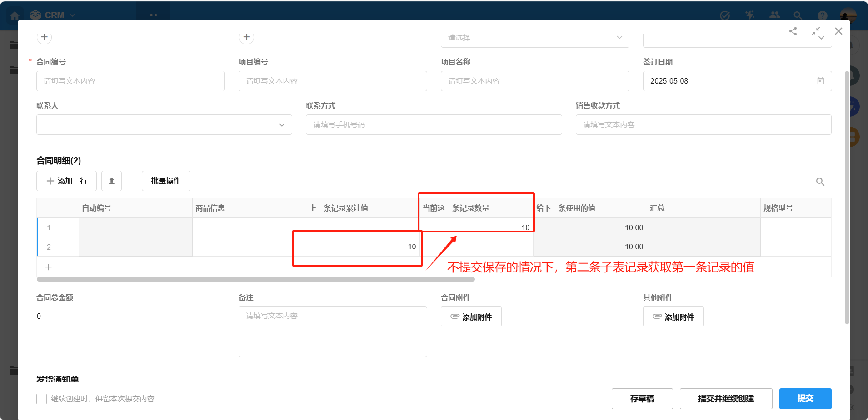Click the search icon above the 合同明细 table
Viewport: 868px width, 420px height.
tap(820, 182)
